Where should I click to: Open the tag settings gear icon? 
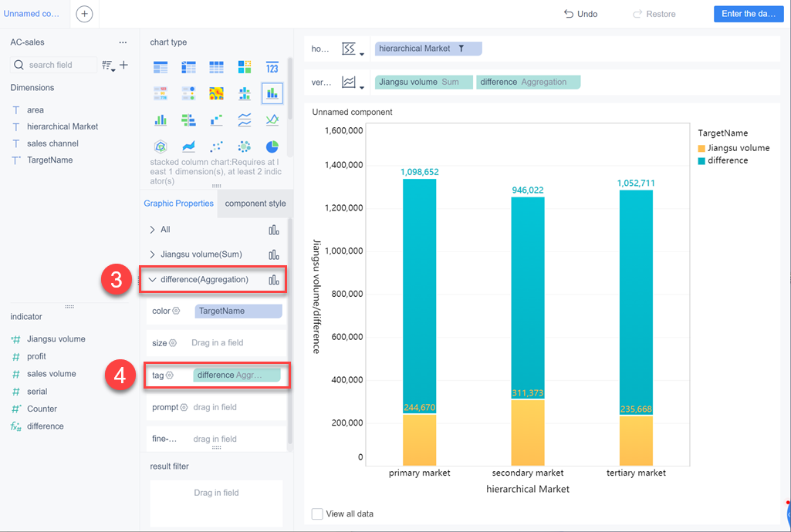tap(170, 375)
